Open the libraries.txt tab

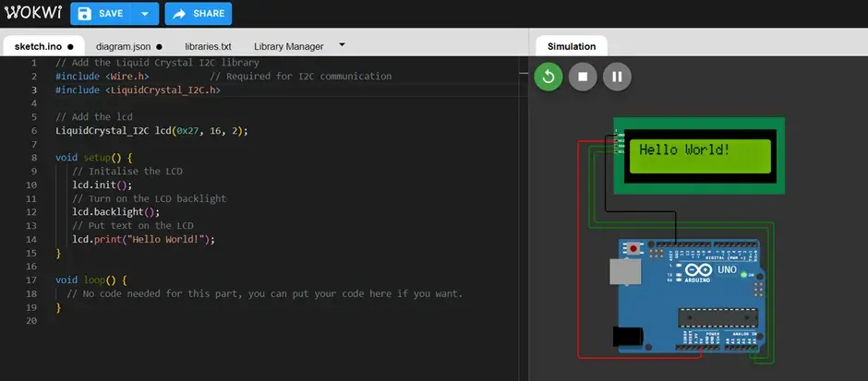[x=208, y=46]
